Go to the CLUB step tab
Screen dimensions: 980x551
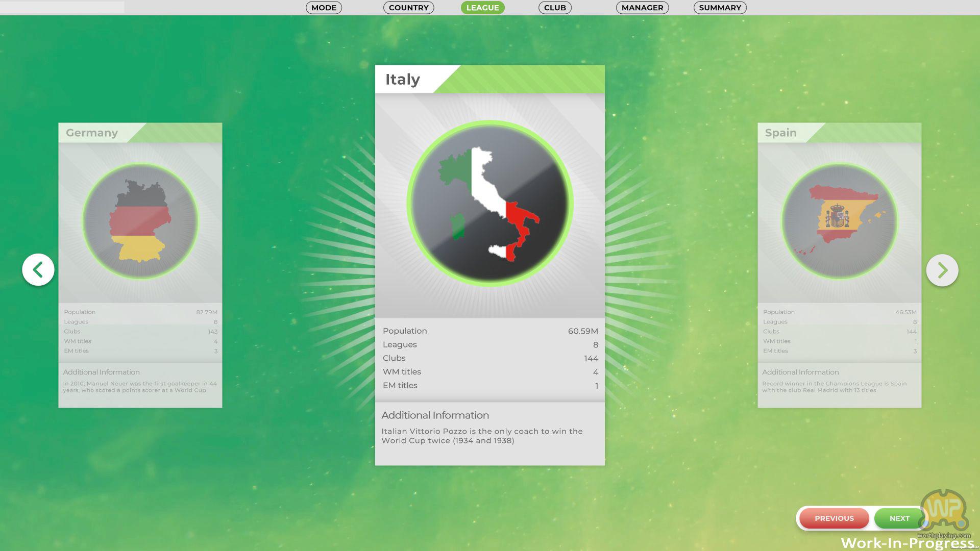pos(555,8)
